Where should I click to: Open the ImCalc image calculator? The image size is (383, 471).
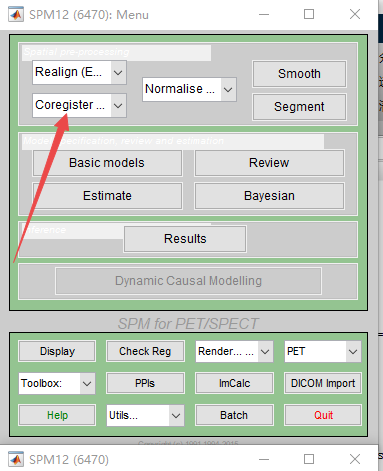[234, 383]
